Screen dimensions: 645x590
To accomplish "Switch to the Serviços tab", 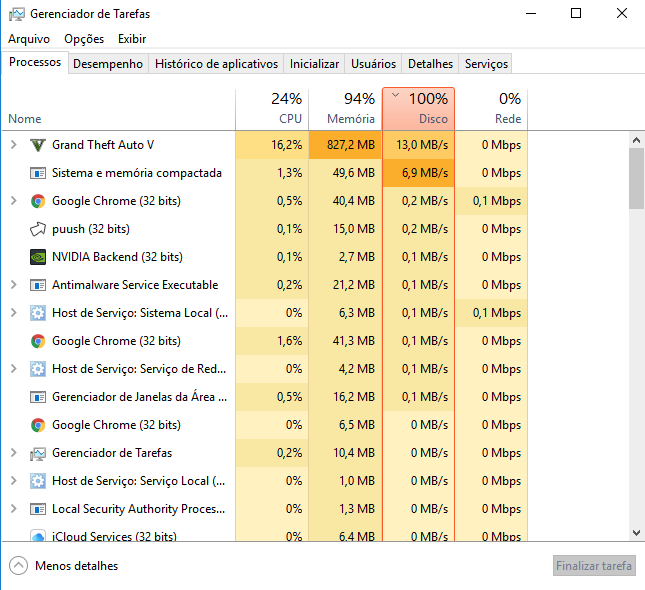I will (x=486, y=64).
